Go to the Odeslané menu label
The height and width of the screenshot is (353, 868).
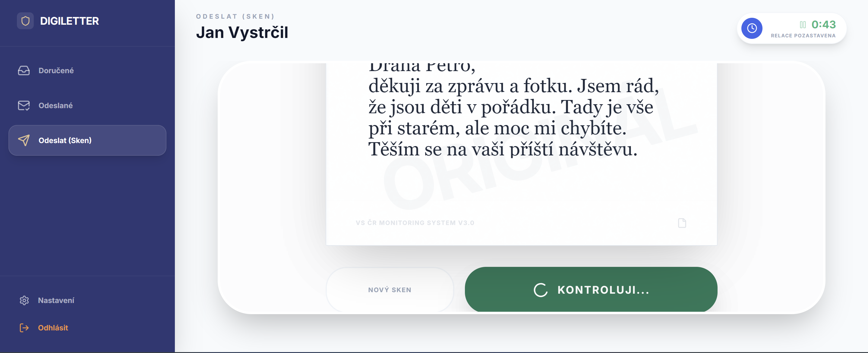55,106
